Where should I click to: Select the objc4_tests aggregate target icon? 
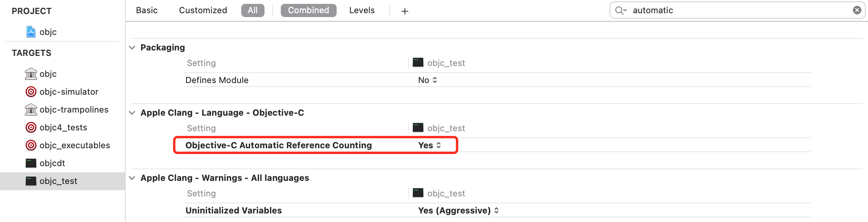pyautogui.click(x=31, y=127)
